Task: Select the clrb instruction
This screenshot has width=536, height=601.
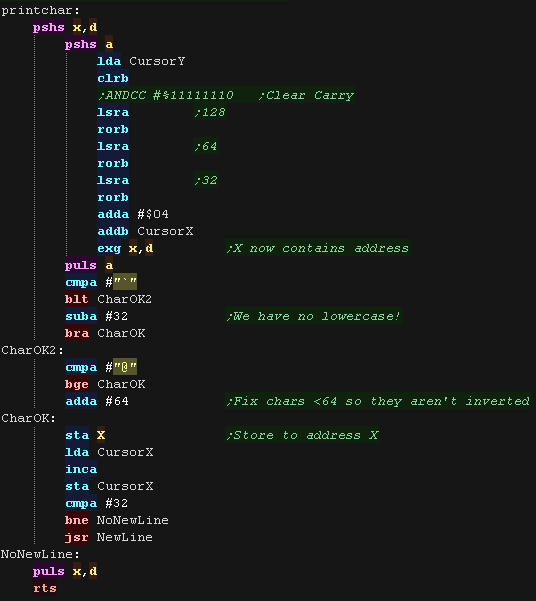Action: coord(113,78)
